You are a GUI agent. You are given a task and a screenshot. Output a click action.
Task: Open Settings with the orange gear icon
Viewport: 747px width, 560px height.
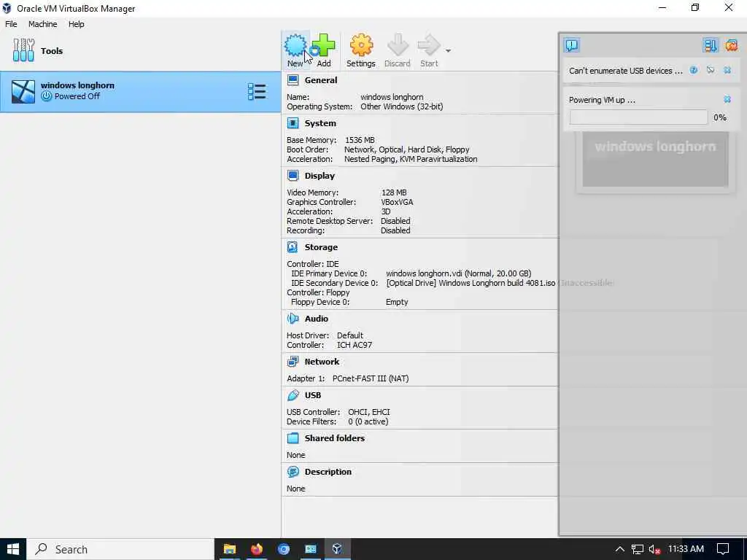[x=361, y=46]
